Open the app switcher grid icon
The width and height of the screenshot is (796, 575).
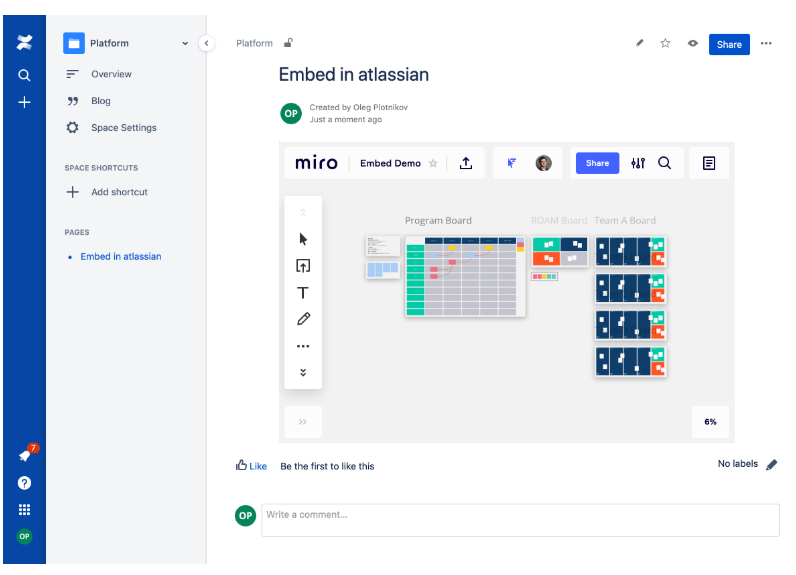(24, 510)
